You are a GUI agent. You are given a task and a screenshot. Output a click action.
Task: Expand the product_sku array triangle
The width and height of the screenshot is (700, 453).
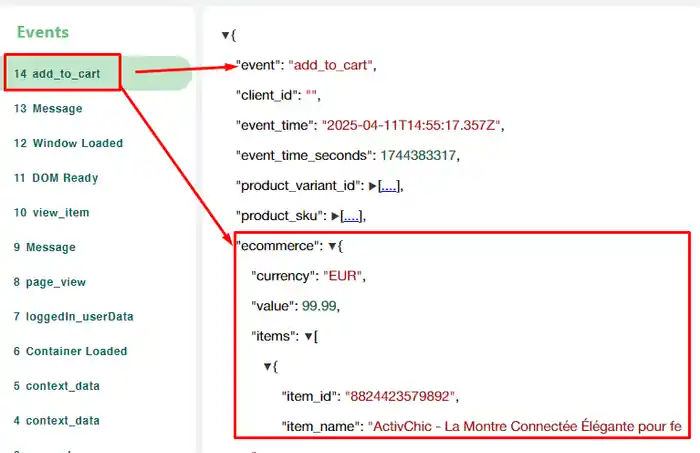pos(335,216)
